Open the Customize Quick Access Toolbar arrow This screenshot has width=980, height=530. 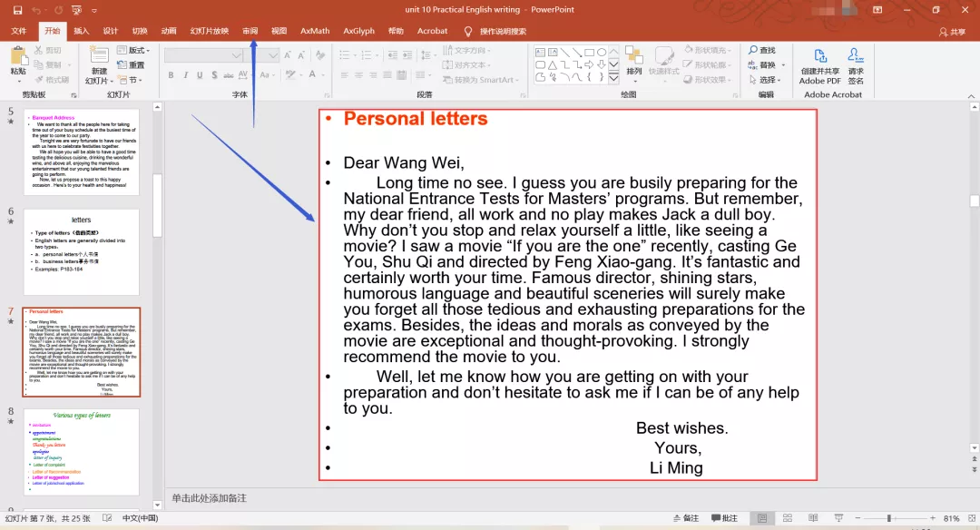94,11
